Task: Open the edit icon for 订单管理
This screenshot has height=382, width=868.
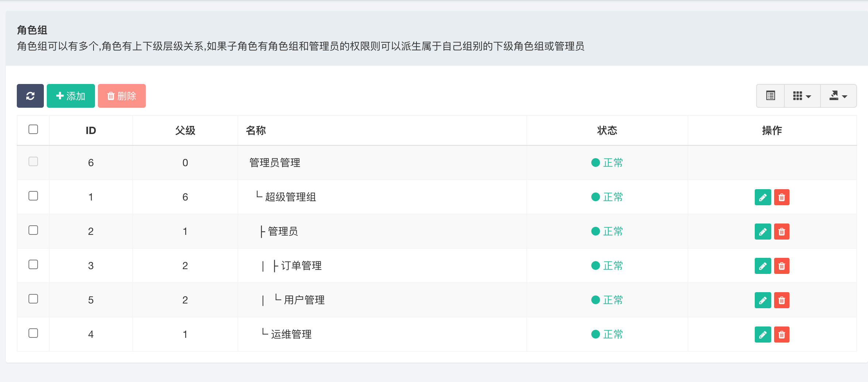Action: point(762,266)
